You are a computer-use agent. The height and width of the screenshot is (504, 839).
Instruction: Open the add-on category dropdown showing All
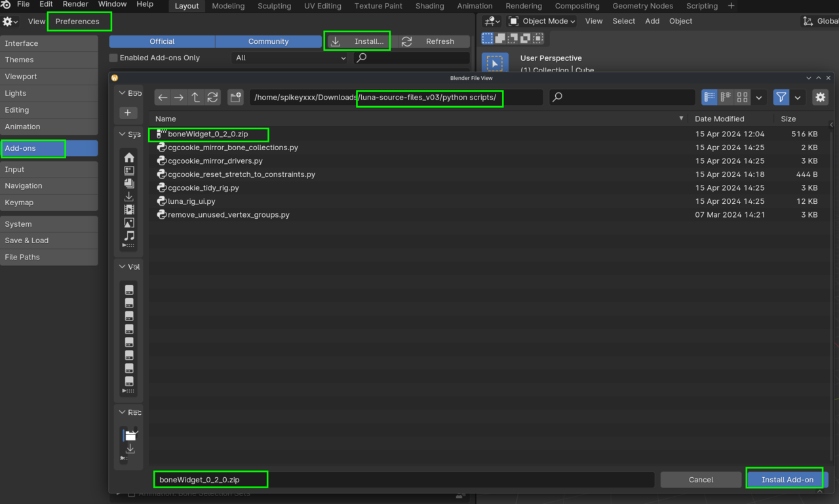pos(290,58)
